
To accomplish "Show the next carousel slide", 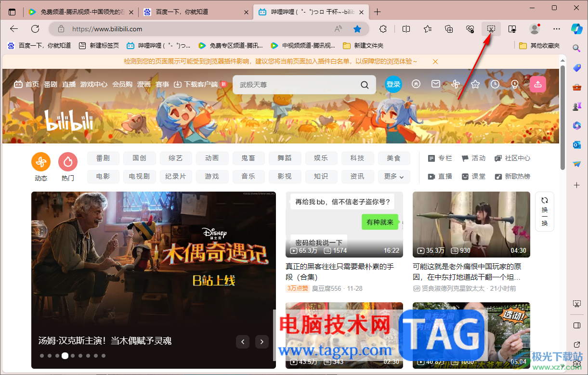I will coord(261,342).
